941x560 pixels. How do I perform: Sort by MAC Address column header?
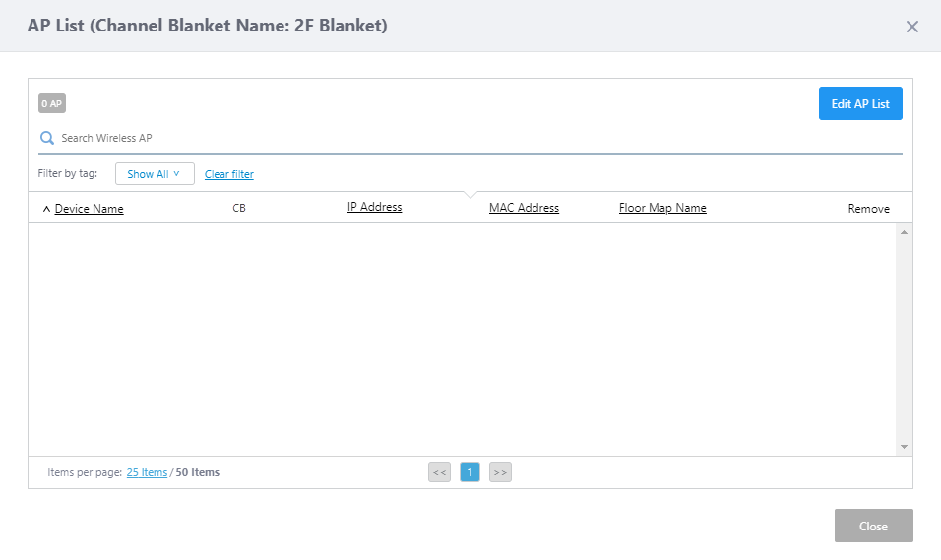[524, 208]
